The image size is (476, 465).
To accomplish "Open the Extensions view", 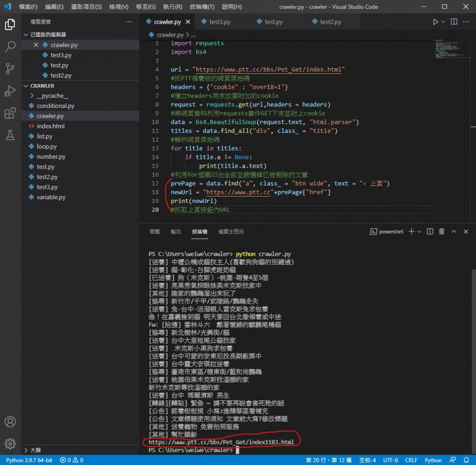I will (10, 113).
